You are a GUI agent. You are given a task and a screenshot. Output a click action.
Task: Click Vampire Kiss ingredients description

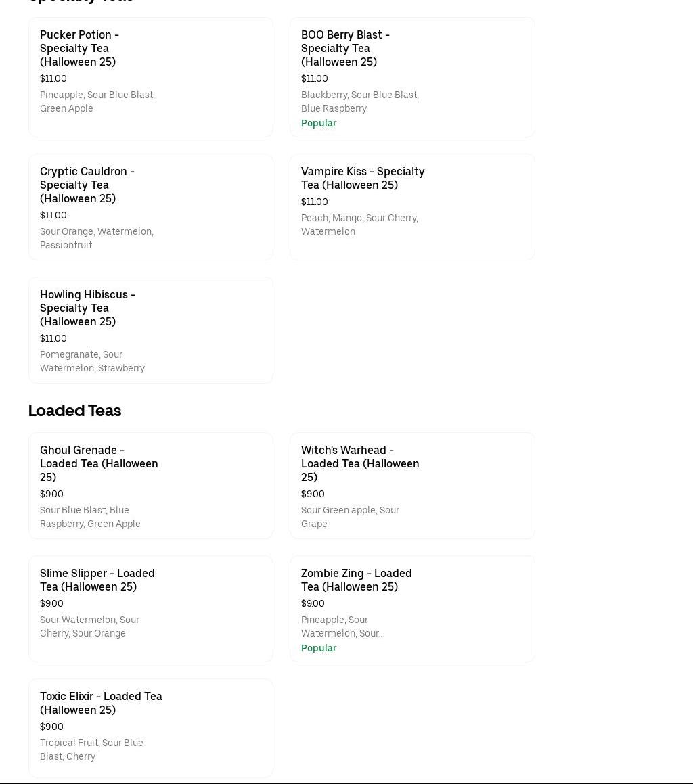coord(360,225)
